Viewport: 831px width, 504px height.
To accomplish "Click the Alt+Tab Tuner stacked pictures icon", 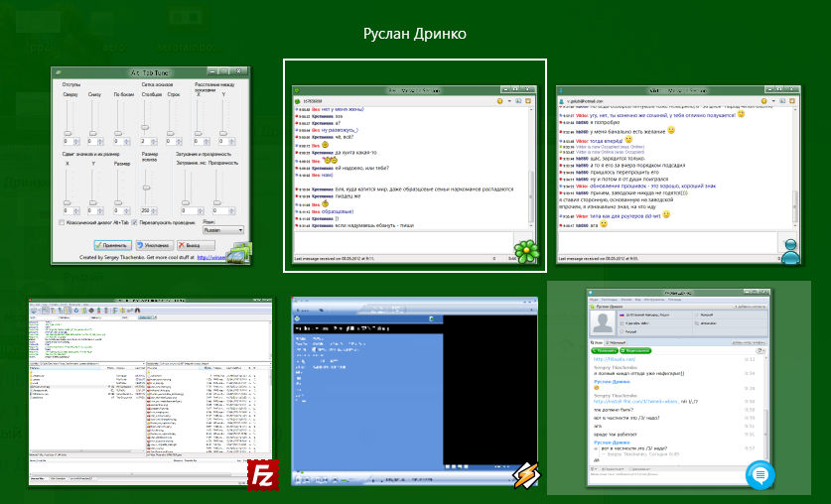I will pos(239,253).
